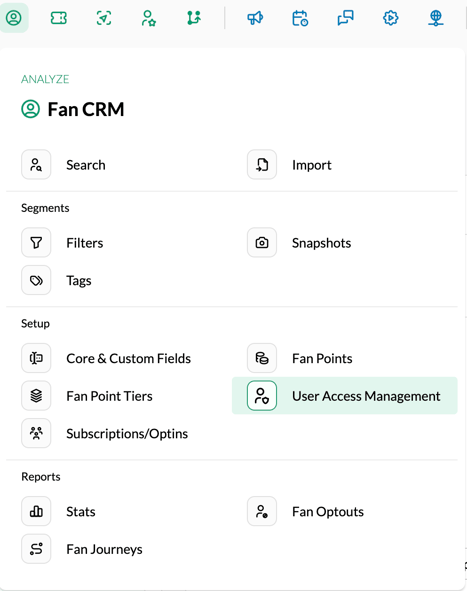This screenshot has height=591, width=467.
Task: Open the calendar schedule icon
Action: [300, 18]
